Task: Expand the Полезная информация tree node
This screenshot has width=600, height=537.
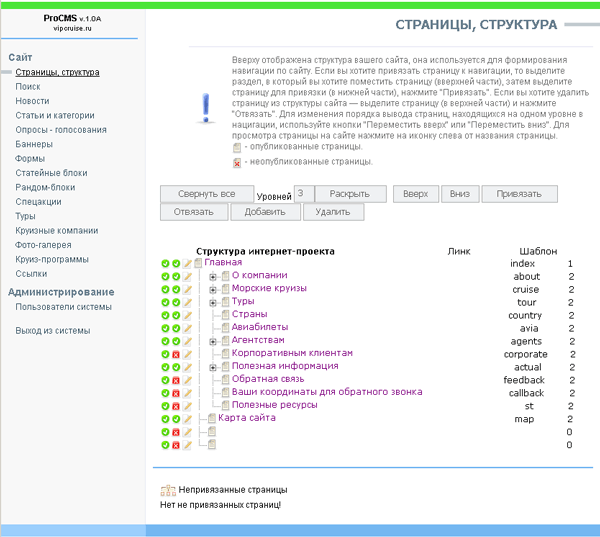Action: pyautogui.click(x=213, y=367)
